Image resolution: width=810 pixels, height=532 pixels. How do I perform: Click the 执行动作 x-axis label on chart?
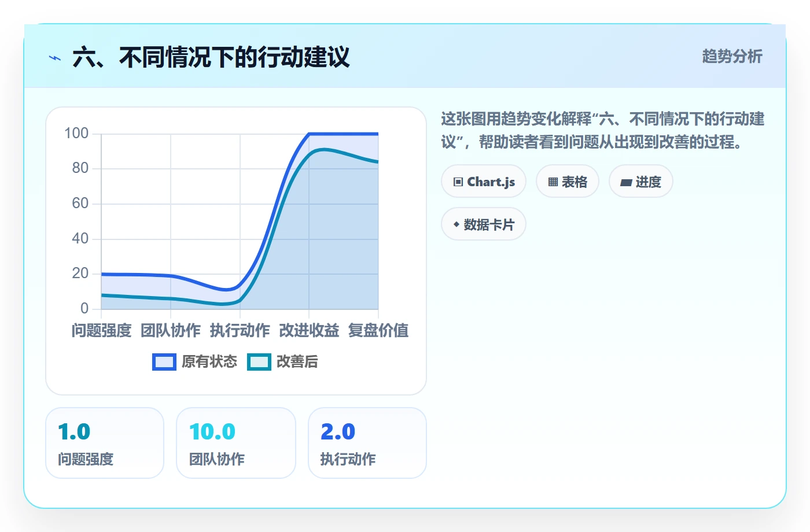(240, 331)
